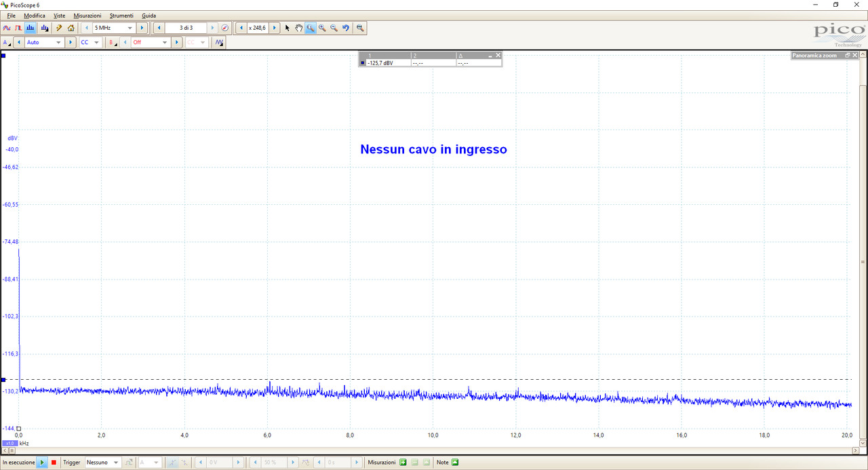The image size is (868, 470).
Task: Open the Modifica menu
Action: click(x=35, y=16)
